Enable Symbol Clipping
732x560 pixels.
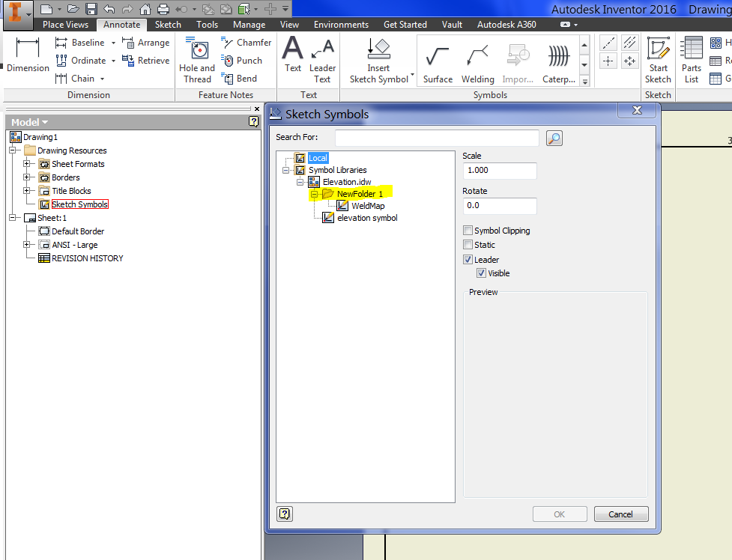click(468, 231)
